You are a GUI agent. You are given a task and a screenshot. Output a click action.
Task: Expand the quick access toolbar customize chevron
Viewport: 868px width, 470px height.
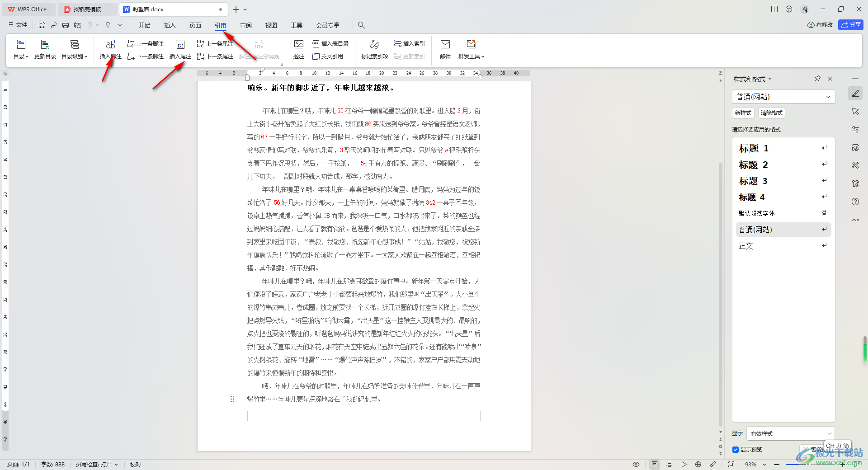click(x=120, y=25)
